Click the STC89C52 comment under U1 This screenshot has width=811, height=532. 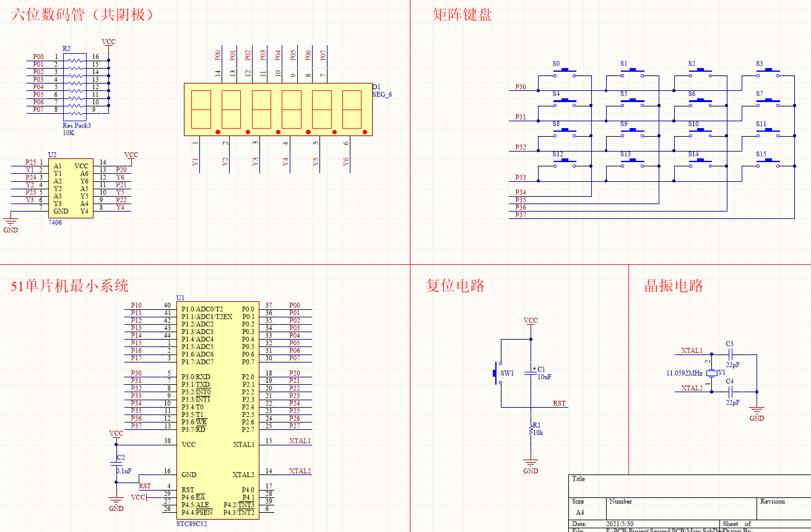[192, 523]
